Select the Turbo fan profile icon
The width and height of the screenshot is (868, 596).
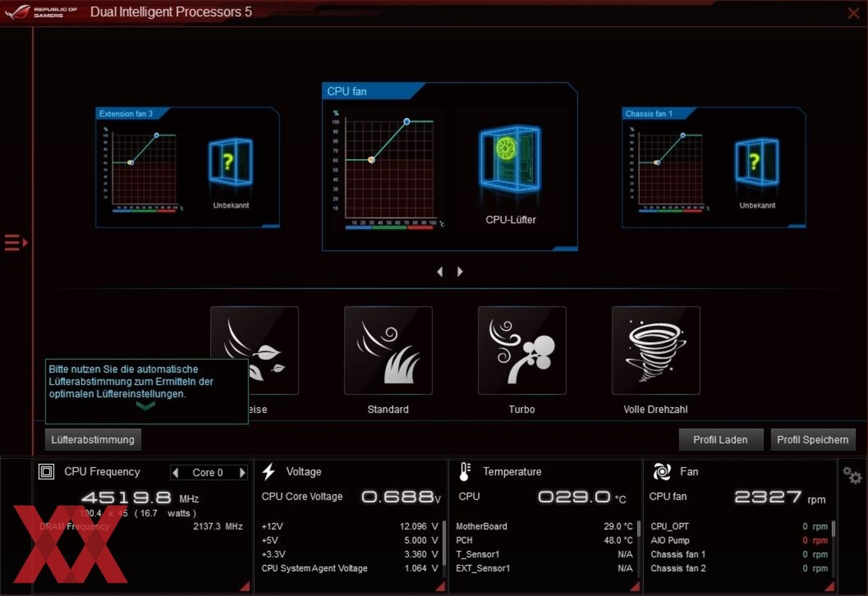click(x=522, y=350)
